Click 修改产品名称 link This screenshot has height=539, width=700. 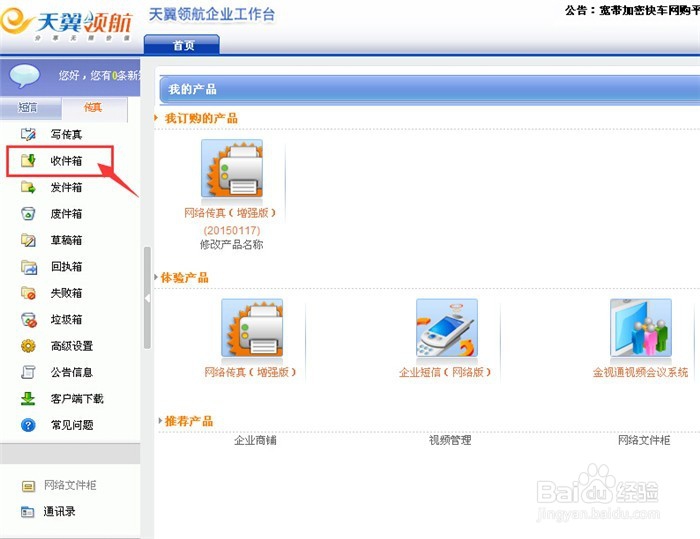pyautogui.click(x=231, y=245)
